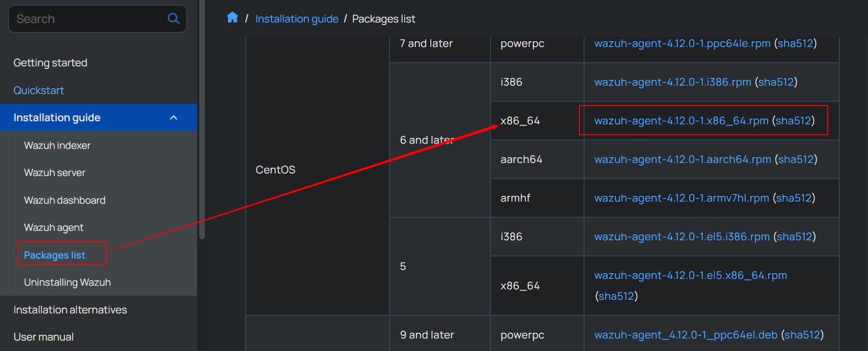Download wazuh-agent-4.12.0-1.armv7hl.rpm package
868x351 pixels.
[x=681, y=198]
